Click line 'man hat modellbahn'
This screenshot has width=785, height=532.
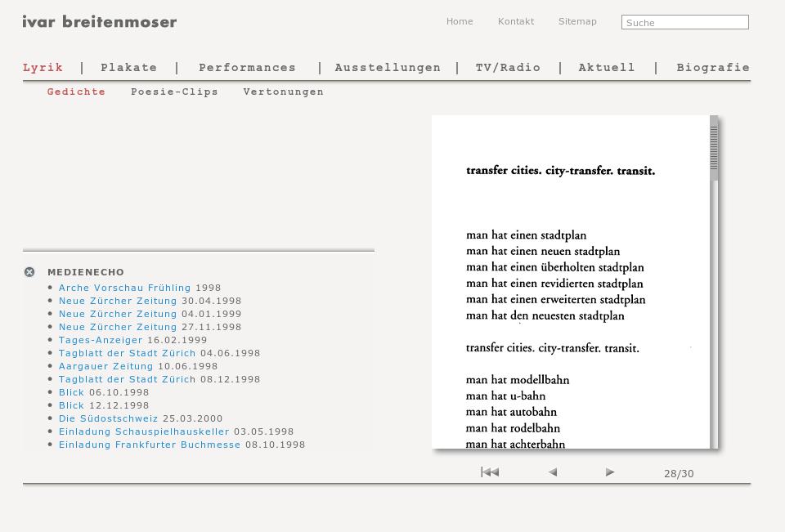click(x=518, y=379)
